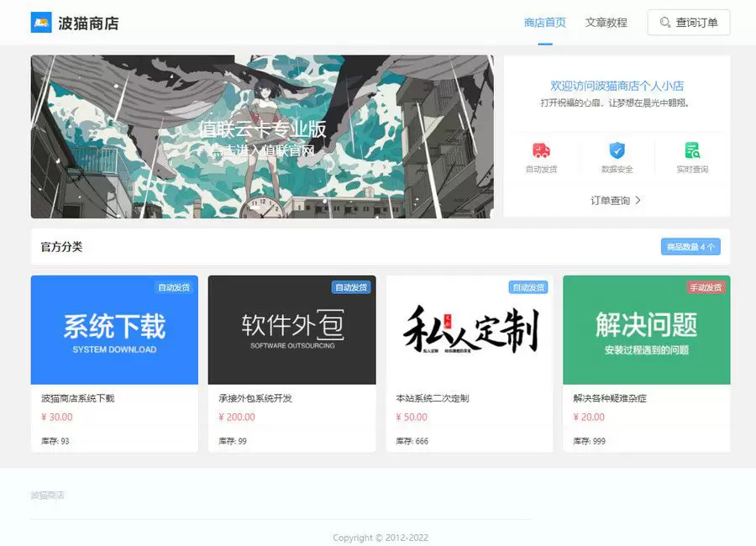The height and width of the screenshot is (546, 756).
Task: Click the 库存: 999 stock text
Action: (589, 441)
